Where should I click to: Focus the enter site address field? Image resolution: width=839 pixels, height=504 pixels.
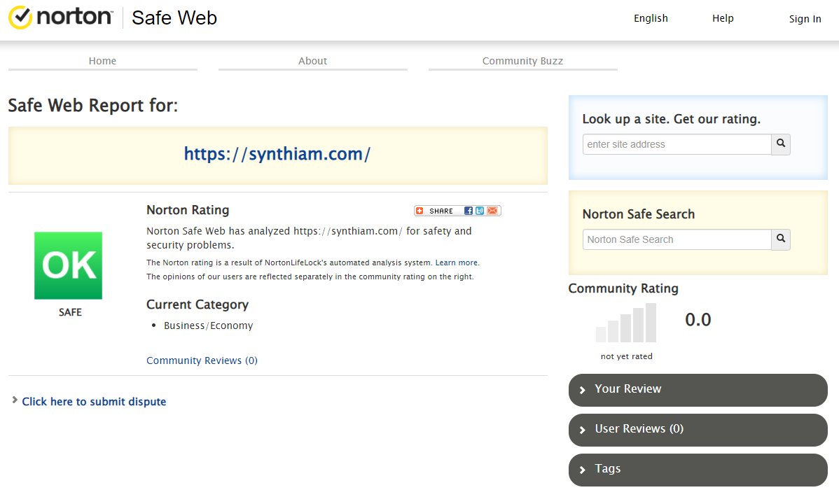(x=677, y=144)
